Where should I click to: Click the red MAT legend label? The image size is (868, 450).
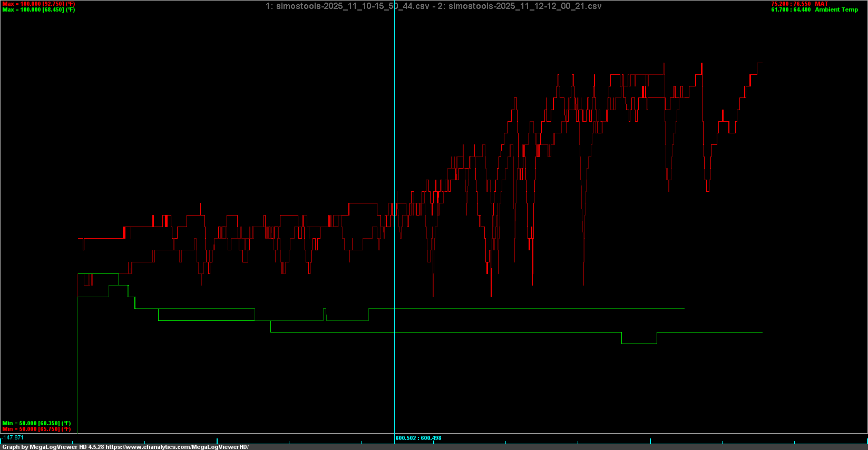point(821,4)
